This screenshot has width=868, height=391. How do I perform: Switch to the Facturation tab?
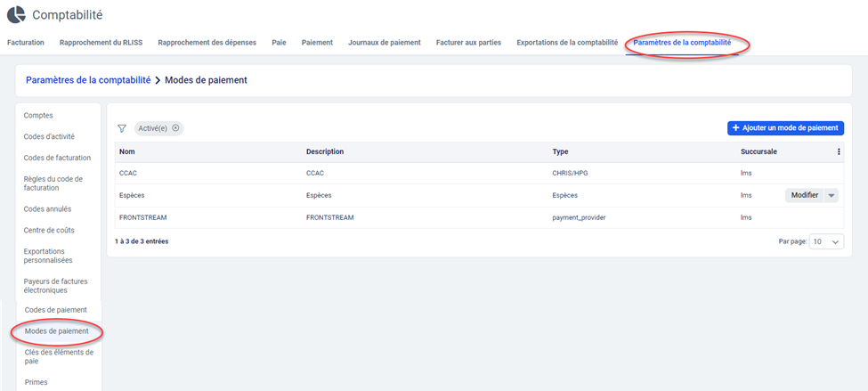(25, 42)
